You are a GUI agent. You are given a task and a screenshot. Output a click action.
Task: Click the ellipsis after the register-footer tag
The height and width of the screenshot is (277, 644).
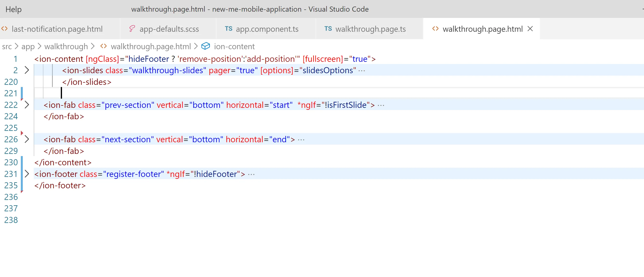pyautogui.click(x=251, y=174)
